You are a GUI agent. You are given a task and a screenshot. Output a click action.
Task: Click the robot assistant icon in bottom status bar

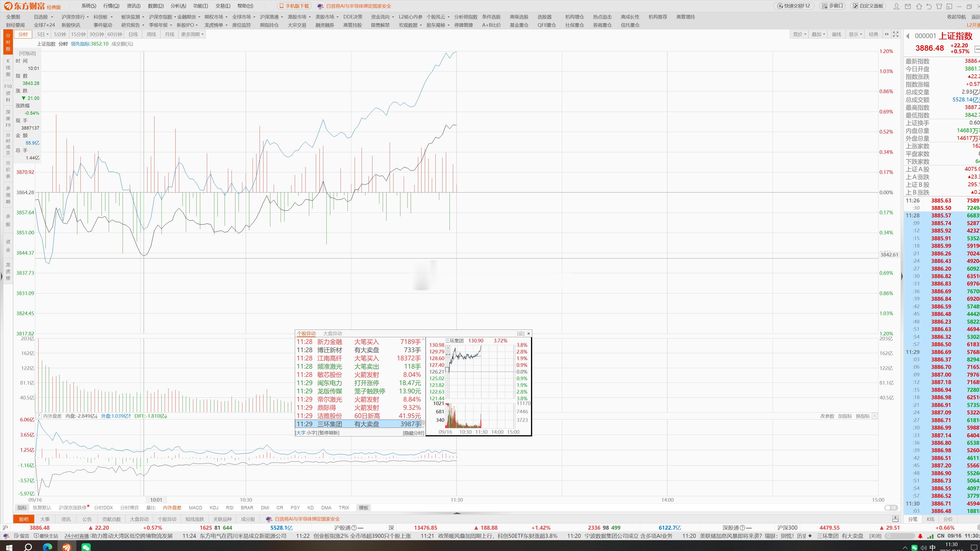(x=6, y=536)
